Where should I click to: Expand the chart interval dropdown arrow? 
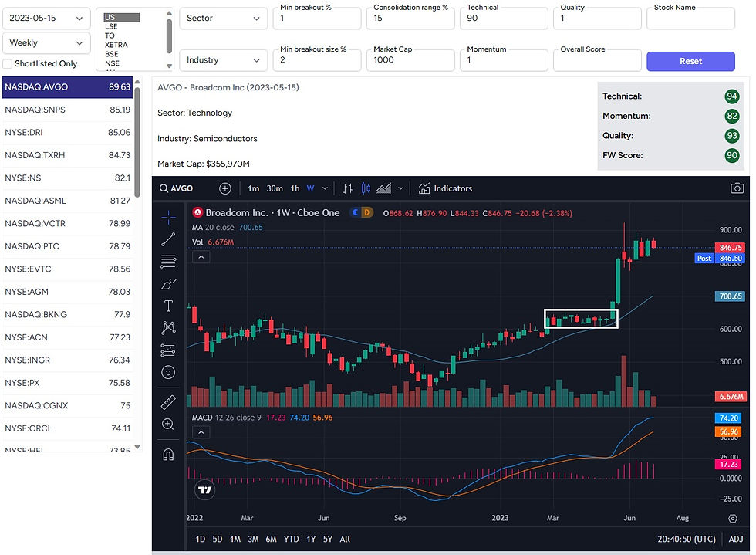[x=325, y=188]
